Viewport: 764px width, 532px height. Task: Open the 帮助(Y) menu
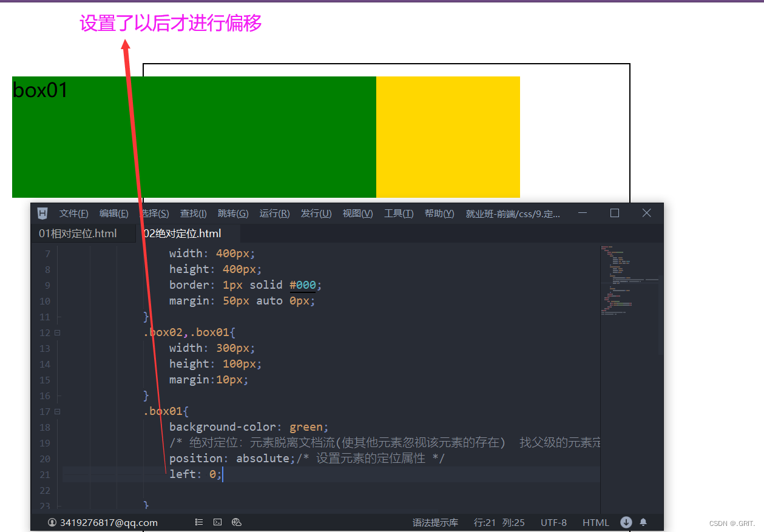click(x=439, y=214)
